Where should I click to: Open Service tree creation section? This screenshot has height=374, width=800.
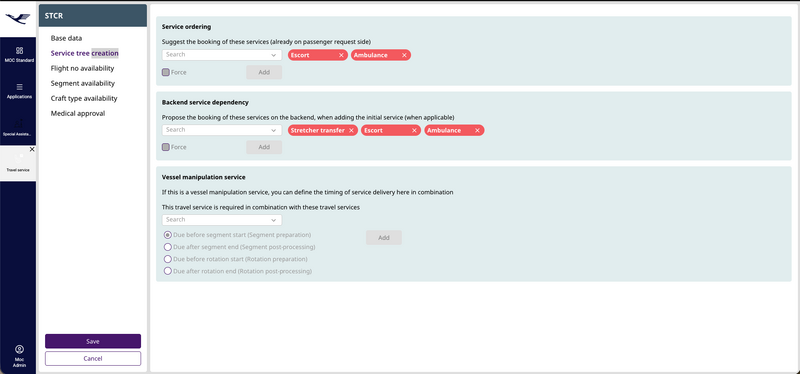(85, 53)
